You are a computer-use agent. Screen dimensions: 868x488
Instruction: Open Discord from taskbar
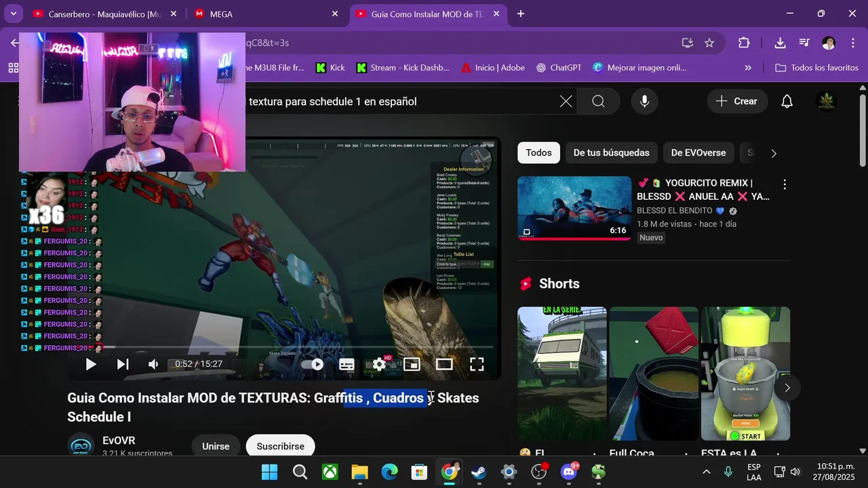pos(568,472)
